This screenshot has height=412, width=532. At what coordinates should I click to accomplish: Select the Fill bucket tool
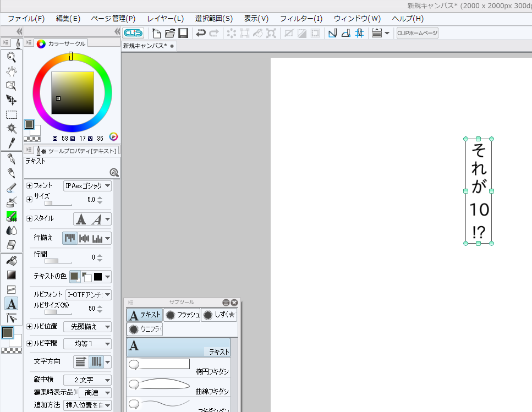point(11,260)
